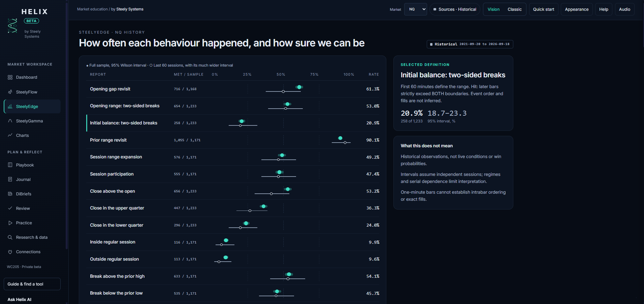The image size is (644, 304).
Task: Select the Prior range revisit row
Action: (233, 140)
